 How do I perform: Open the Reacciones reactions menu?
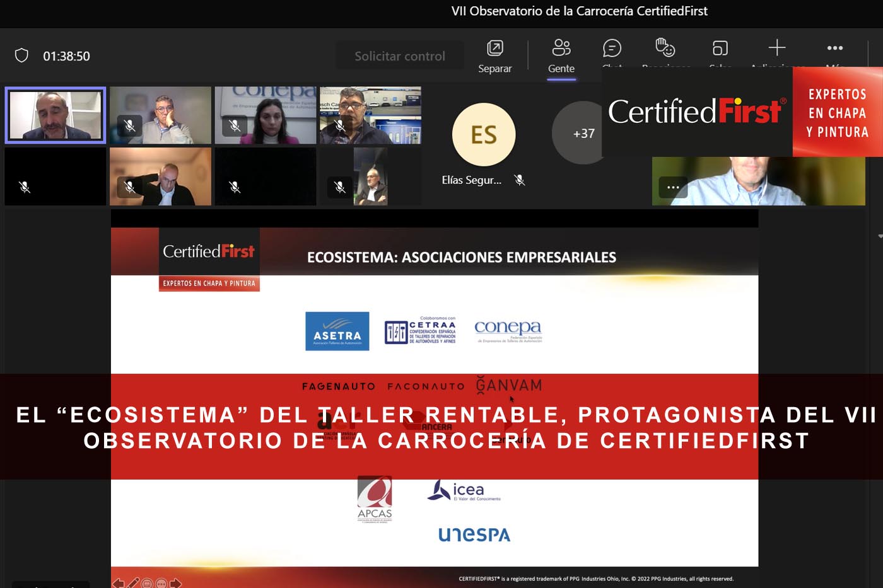pyautogui.click(x=665, y=47)
